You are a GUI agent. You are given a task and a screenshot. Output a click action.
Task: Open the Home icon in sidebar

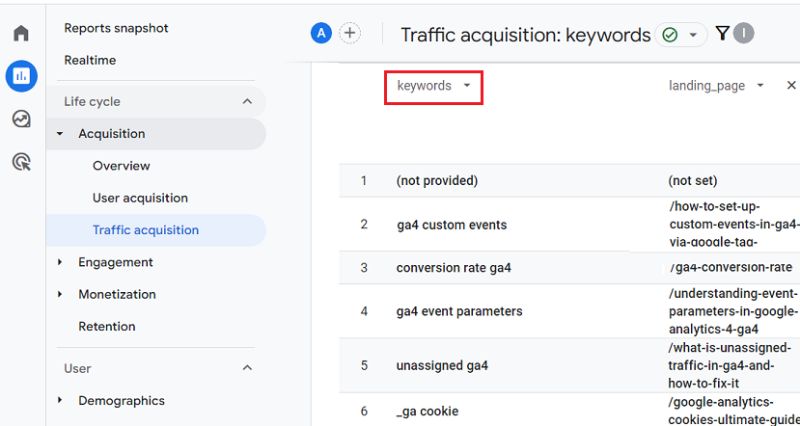click(x=21, y=34)
